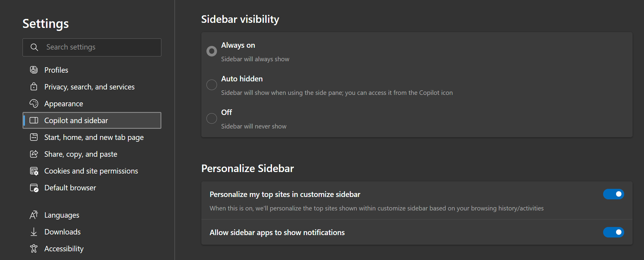Image resolution: width=644 pixels, height=260 pixels.
Task: Click the Appearance palette icon
Action: click(34, 104)
